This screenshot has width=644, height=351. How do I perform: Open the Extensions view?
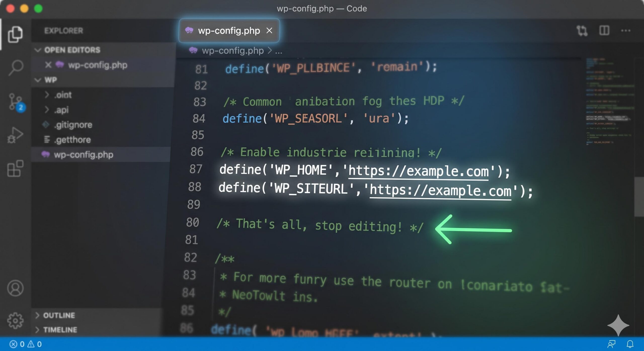[16, 168]
